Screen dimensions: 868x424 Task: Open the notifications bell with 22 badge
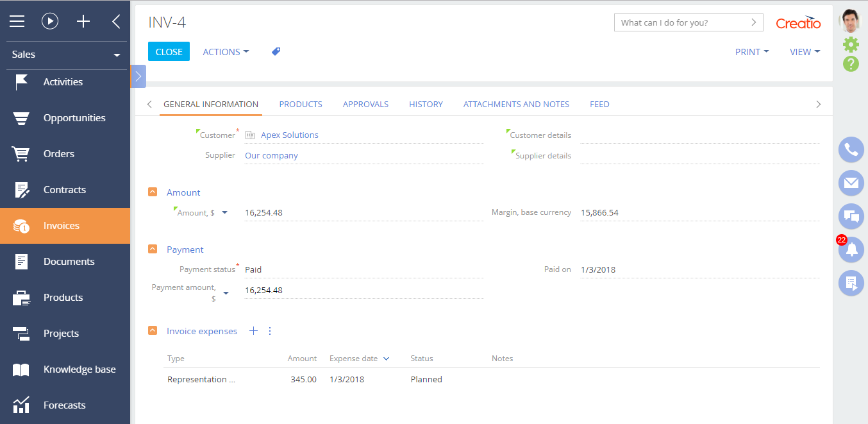tap(851, 250)
